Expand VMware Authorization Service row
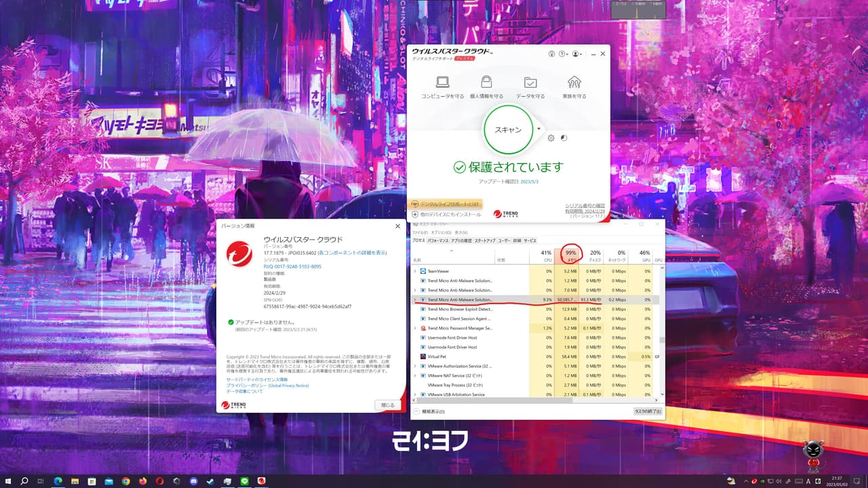The width and height of the screenshot is (868, 488). tap(415, 366)
